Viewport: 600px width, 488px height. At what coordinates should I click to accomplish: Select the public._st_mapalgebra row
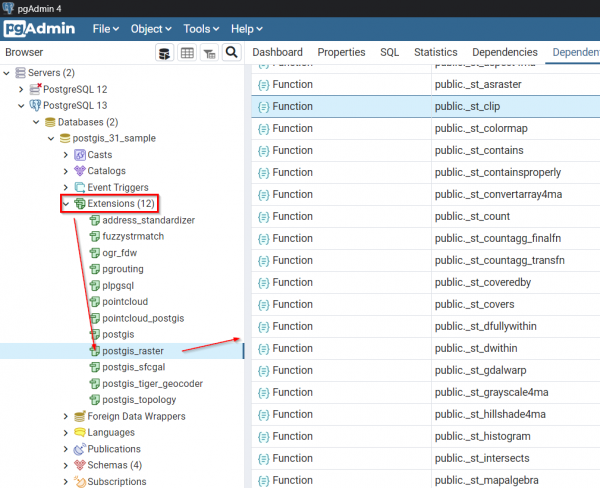coord(426,480)
